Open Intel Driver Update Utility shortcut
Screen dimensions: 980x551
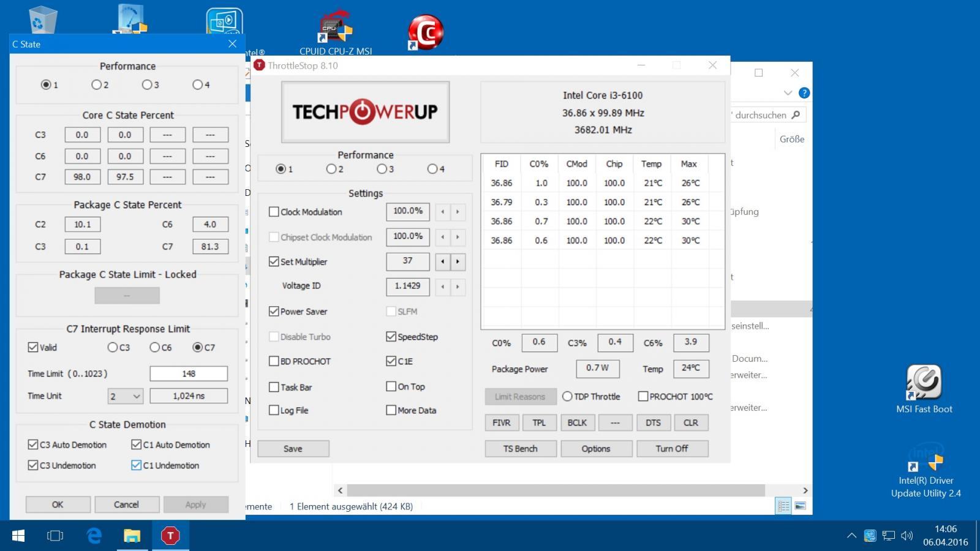coord(925,470)
